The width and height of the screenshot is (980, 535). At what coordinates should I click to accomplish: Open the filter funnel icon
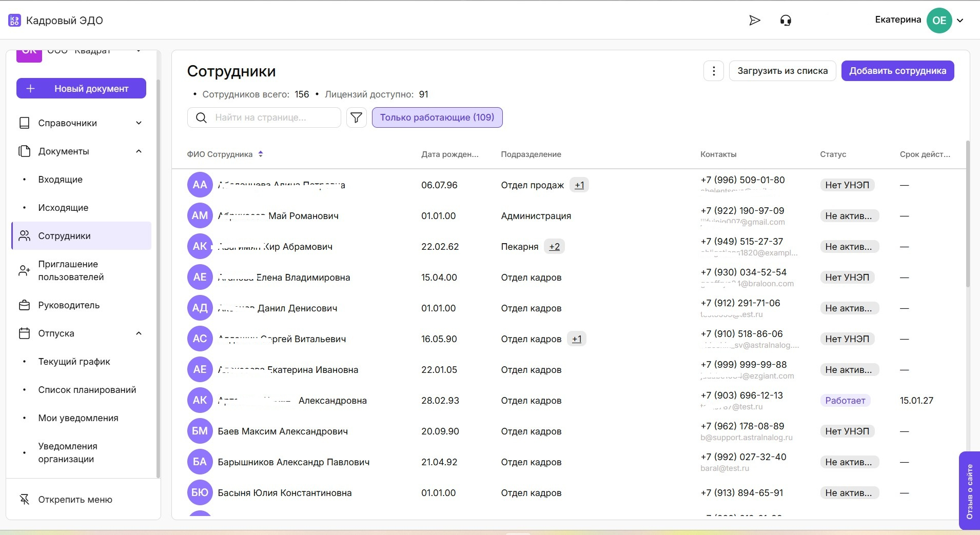point(356,117)
